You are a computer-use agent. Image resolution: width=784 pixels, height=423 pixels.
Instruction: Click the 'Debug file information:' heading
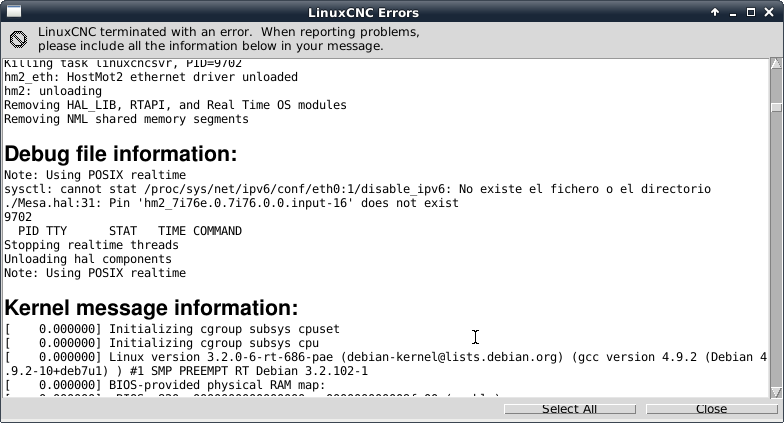[x=120, y=154]
